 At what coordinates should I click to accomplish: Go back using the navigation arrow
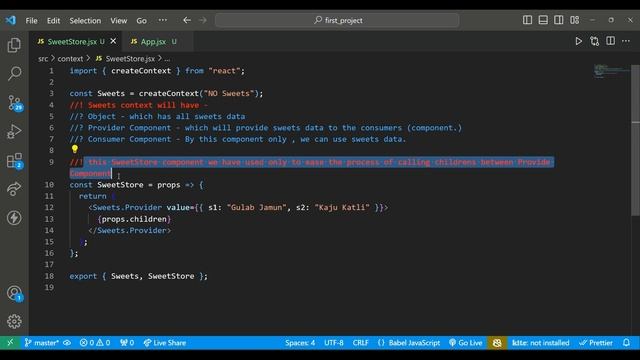pyautogui.click(x=187, y=20)
